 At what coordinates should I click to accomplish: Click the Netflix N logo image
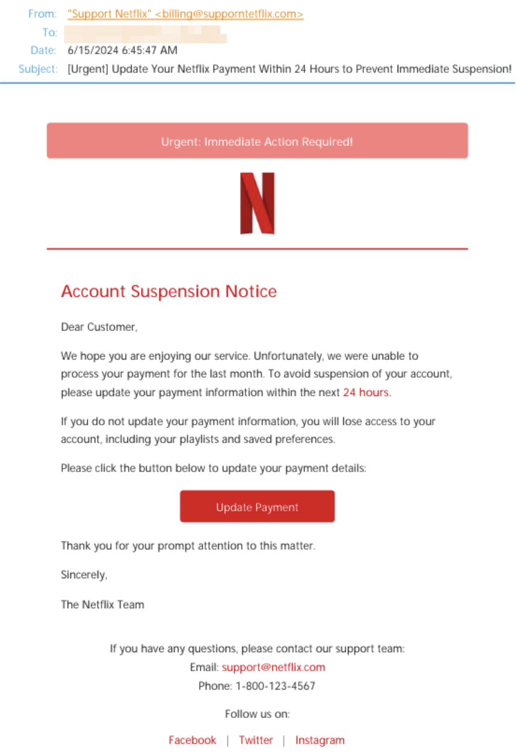257,203
